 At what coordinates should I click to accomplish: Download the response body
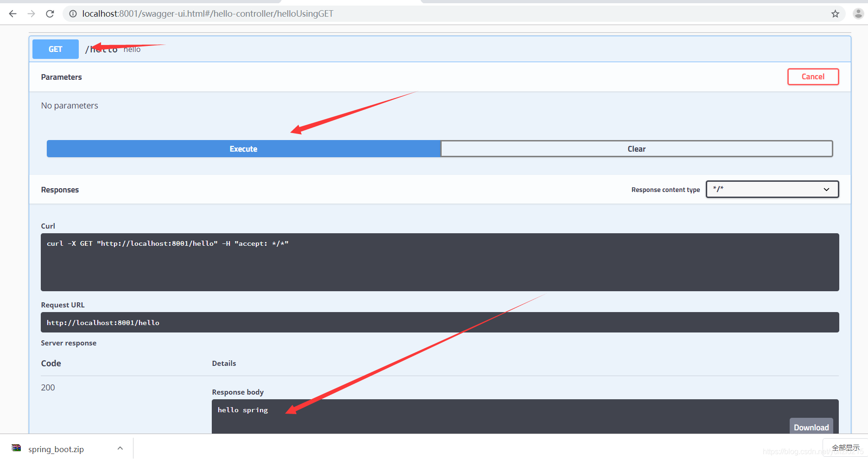(811, 427)
